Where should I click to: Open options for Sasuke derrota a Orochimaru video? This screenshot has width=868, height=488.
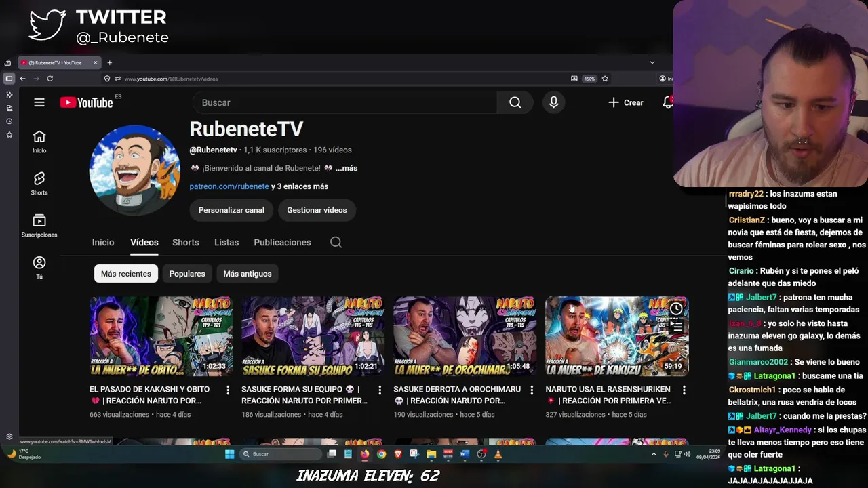(x=532, y=390)
